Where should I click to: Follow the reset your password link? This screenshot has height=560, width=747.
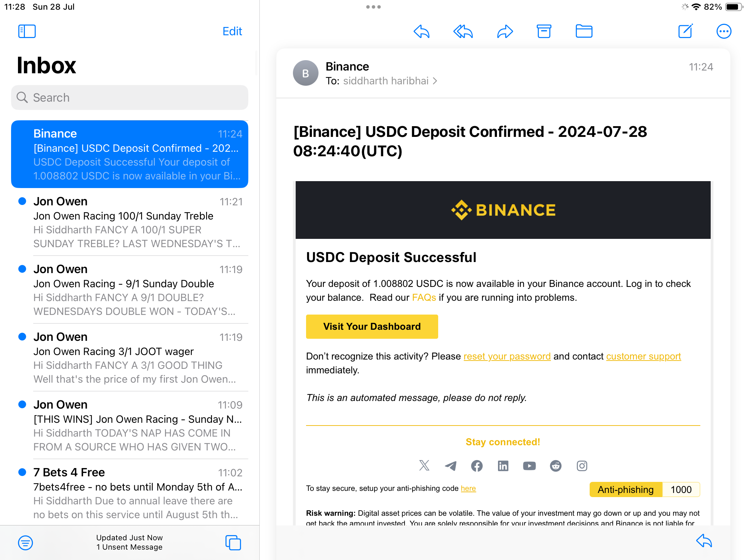(507, 356)
